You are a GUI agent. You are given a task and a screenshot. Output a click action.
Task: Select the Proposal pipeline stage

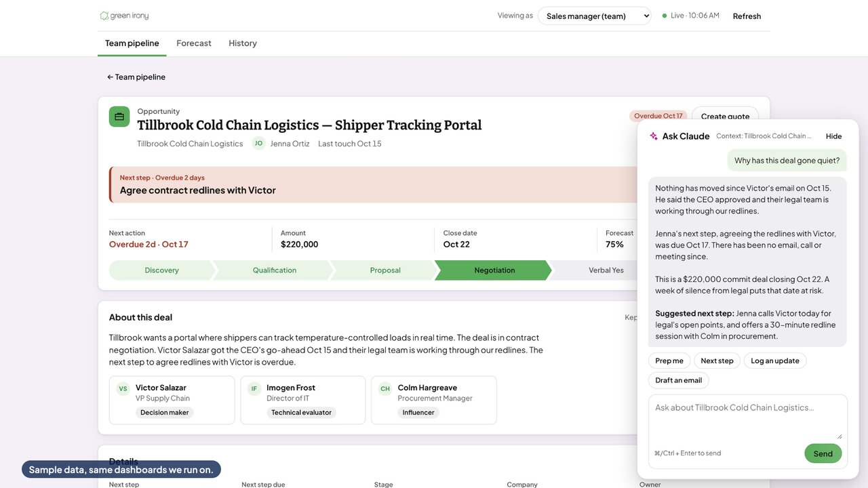tap(385, 270)
